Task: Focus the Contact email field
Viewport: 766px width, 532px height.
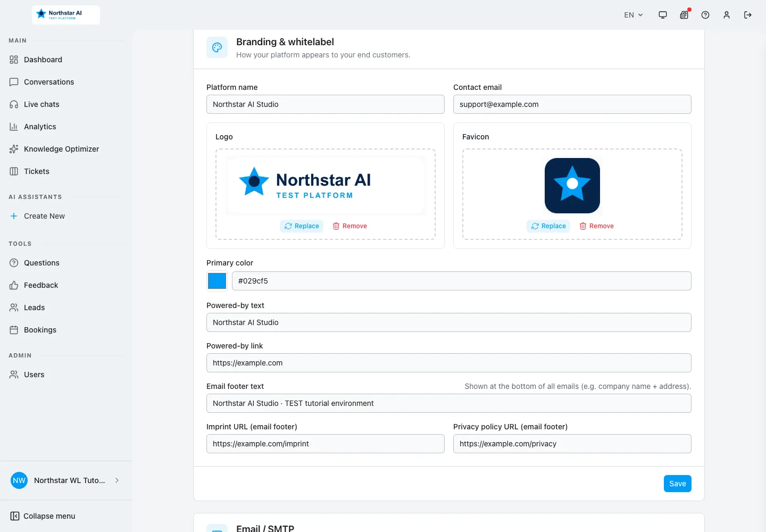Action: (x=572, y=104)
